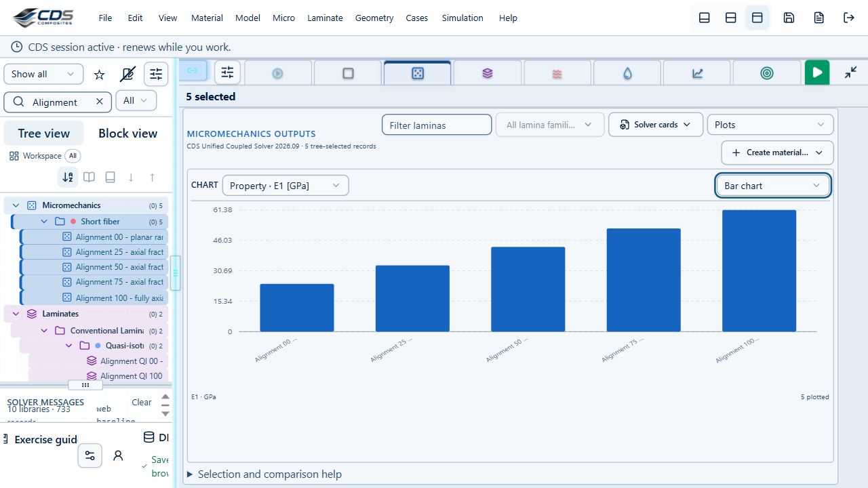Click the Filter laminas input field
The width and height of the screenshot is (868, 488).
pos(437,125)
